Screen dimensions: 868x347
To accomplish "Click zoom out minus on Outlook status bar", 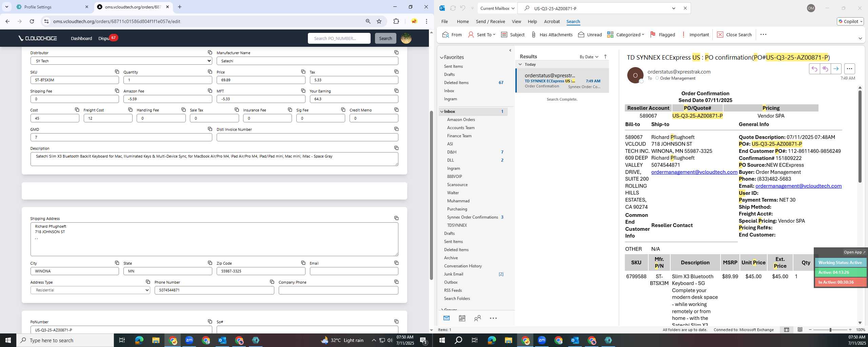I will [x=810, y=330].
